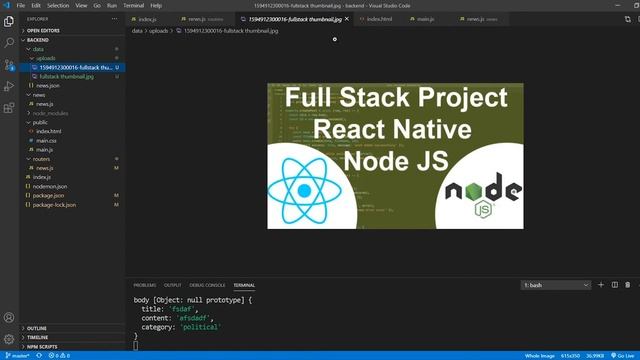Click the 36.99KB file size status entry
640x360 pixels.
pyautogui.click(x=595, y=356)
